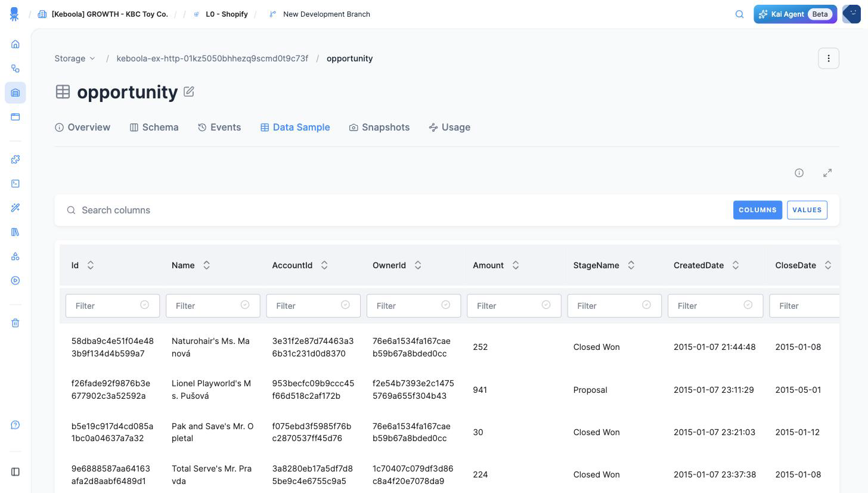This screenshot has height=493, width=868.
Task: Open the Data Apps shapes icon in sidebar
Action: 15,256
